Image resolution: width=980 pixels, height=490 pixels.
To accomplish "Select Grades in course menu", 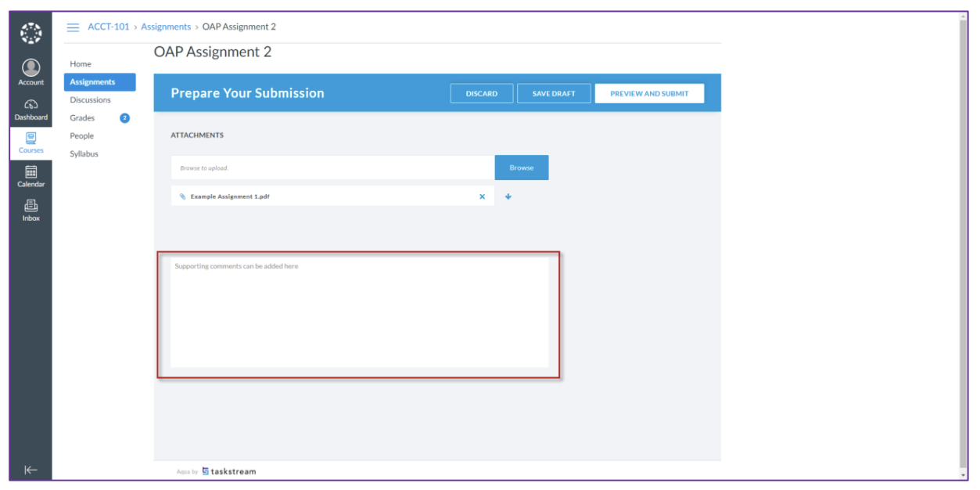I will [82, 118].
